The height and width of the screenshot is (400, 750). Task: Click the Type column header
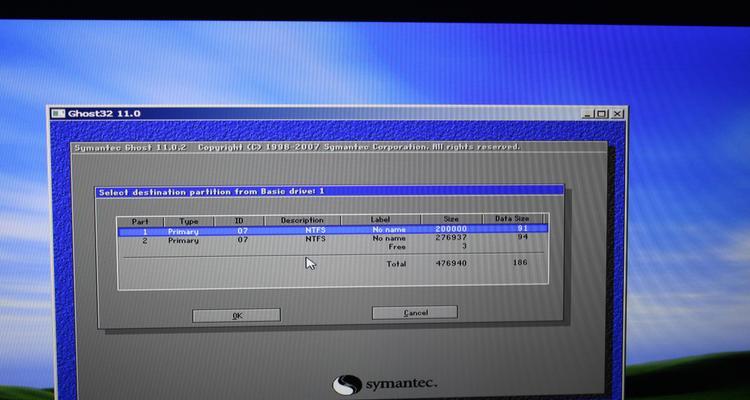189,221
